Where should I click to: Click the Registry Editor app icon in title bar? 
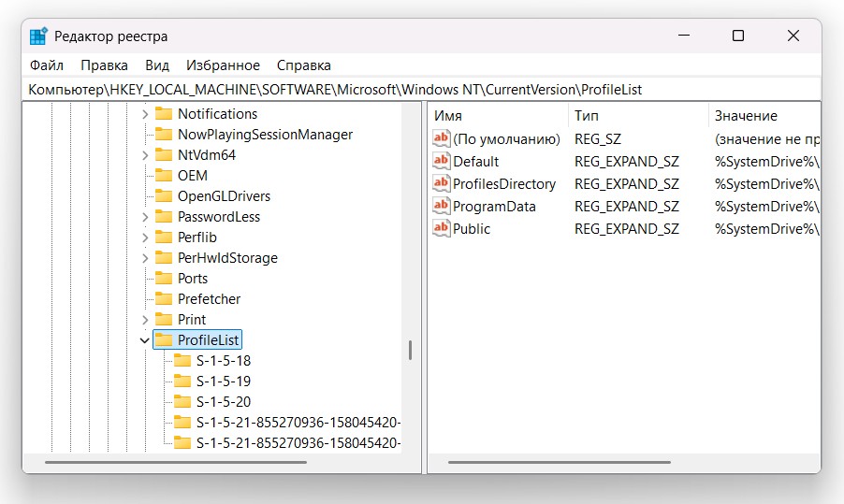(38, 36)
